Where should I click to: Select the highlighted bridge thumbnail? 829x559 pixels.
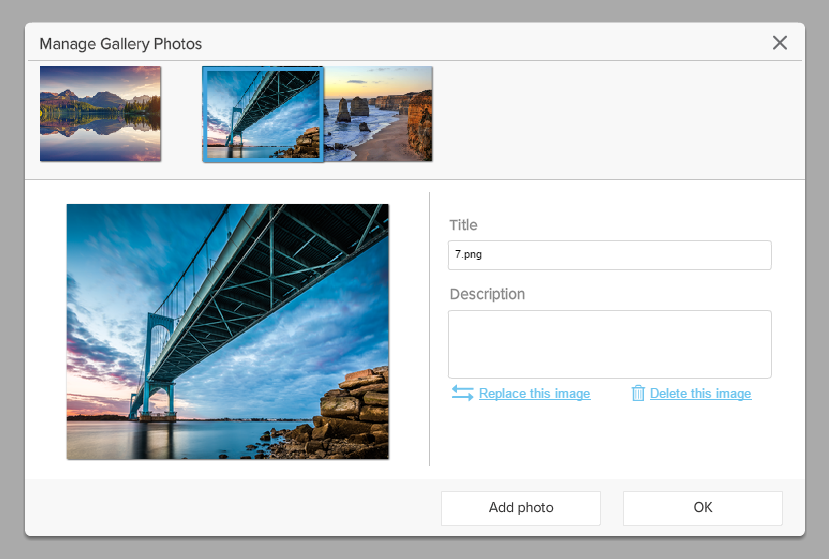[262, 113]
